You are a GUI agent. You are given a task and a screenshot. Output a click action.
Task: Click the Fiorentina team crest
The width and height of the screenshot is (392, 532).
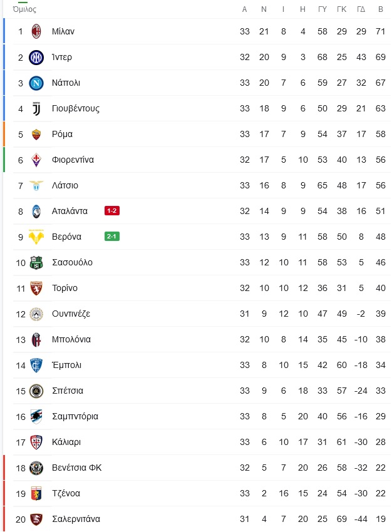click(36, 160)
